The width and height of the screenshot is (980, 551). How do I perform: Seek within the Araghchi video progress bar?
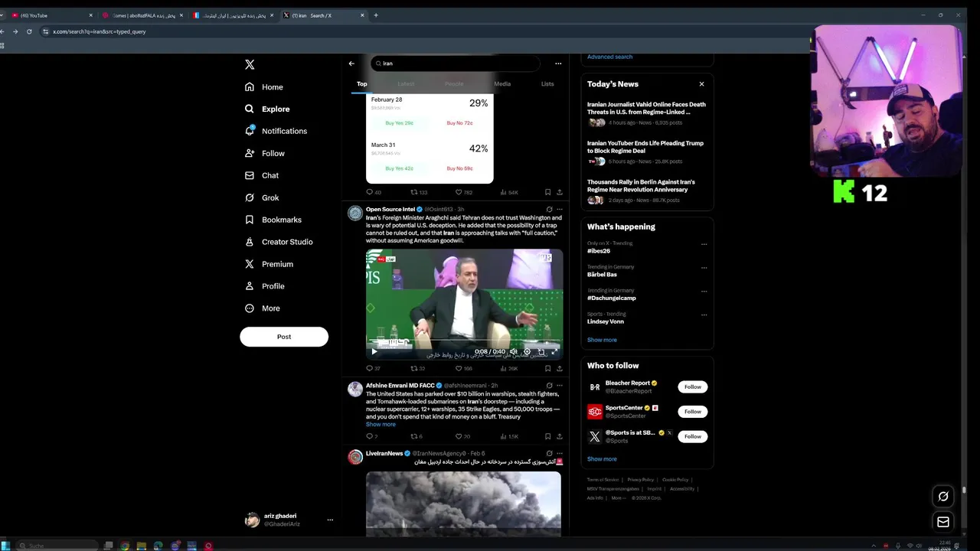(x=464, y=341)
